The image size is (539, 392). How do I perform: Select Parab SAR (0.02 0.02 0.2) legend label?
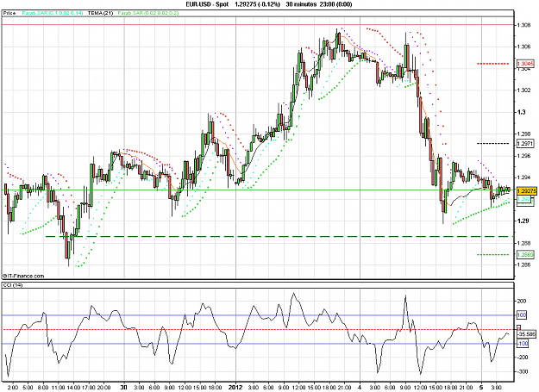point(148,13)
